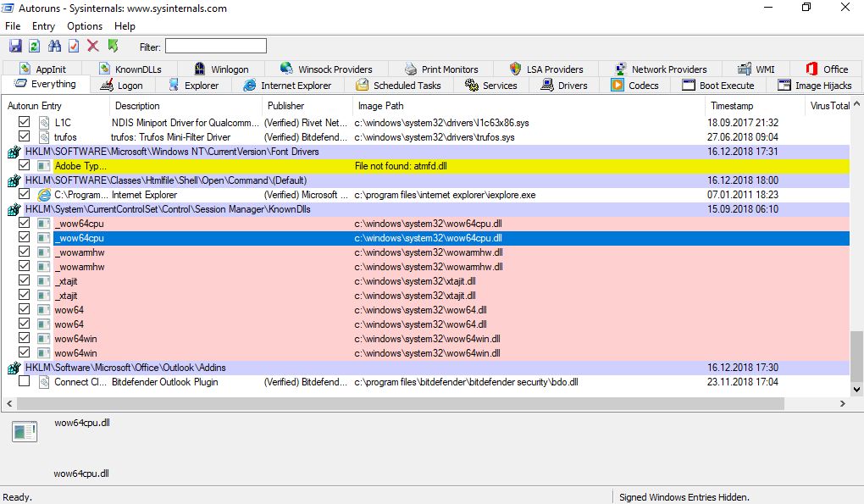
Task: Switch to the Scheduled Tasks tab
Action: pyautogui.click(x=398, y=86)
